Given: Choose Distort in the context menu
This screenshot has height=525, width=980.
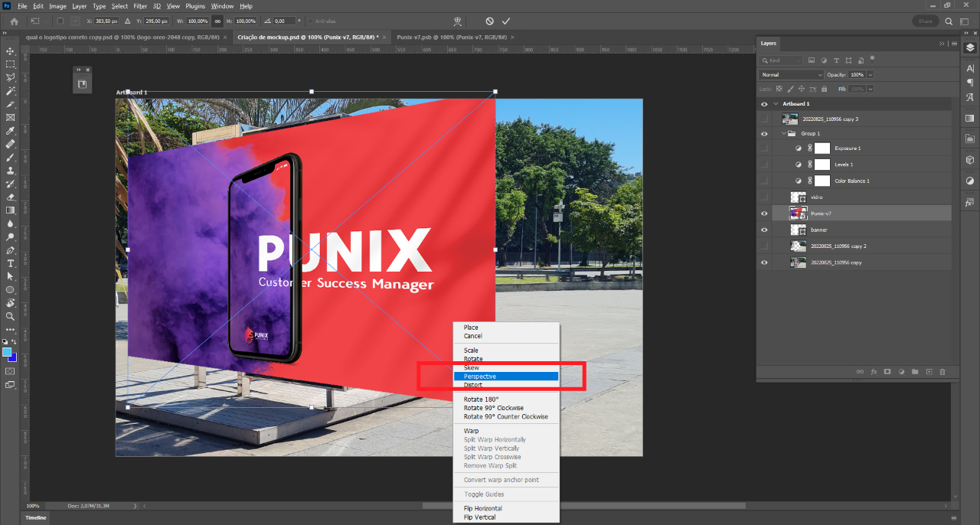Looking at the screenshot, I should [x=506, y=385].
